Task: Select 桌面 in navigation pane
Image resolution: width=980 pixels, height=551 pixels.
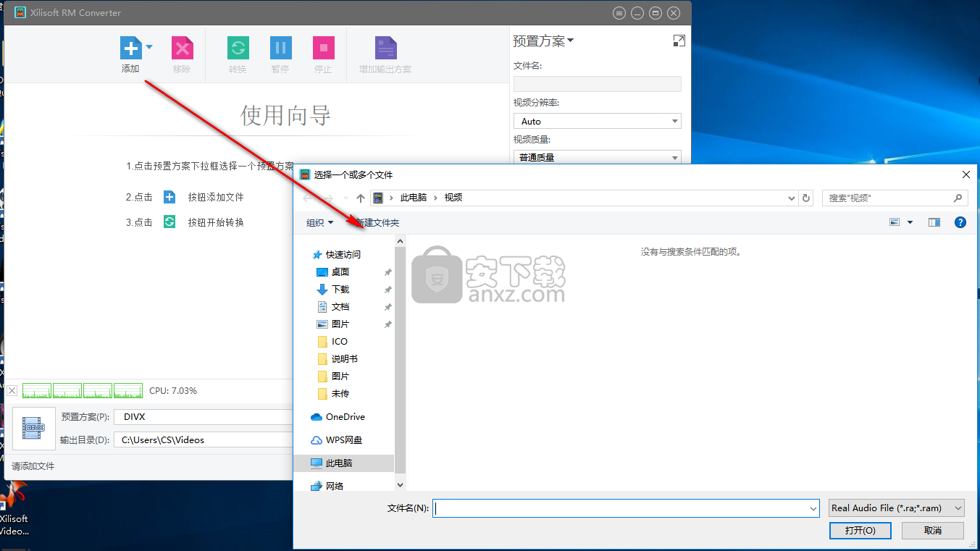Action: (x=340, y=272)
